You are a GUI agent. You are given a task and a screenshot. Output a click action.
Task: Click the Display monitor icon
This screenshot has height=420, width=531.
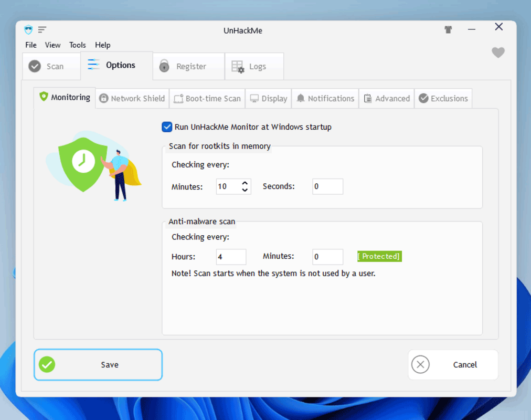[254, 99]
